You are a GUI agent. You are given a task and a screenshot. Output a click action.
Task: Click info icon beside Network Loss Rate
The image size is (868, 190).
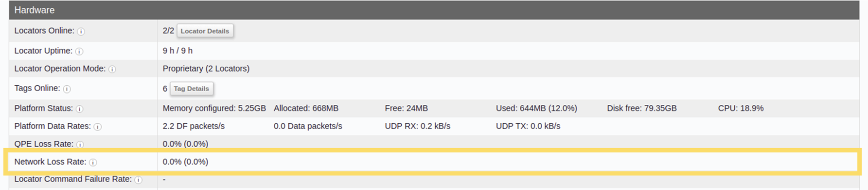click(x=93, y=162)
